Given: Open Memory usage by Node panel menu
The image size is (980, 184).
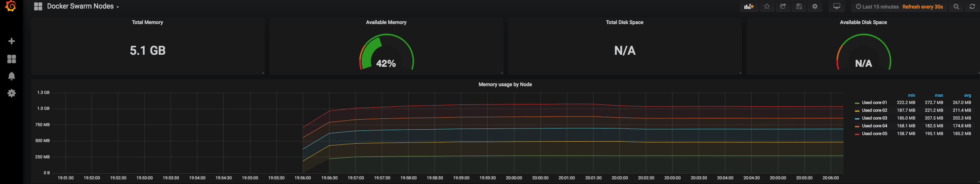Looking at the screenshot, I should (x=505, y=84).
